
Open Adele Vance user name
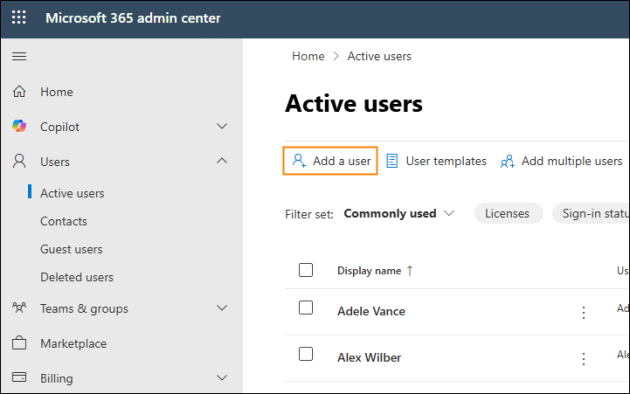click(371, 311)
